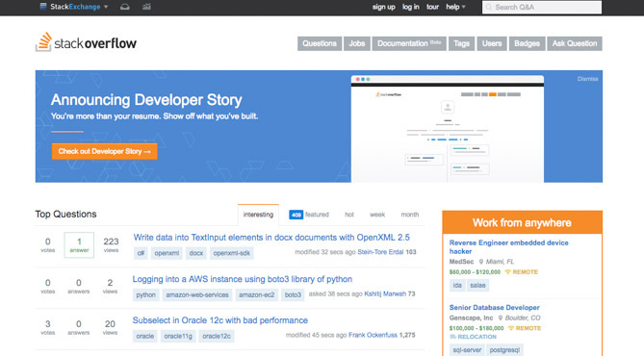Click the amazon-ec2 tag
Screen dimensions: 644x356
257,294
